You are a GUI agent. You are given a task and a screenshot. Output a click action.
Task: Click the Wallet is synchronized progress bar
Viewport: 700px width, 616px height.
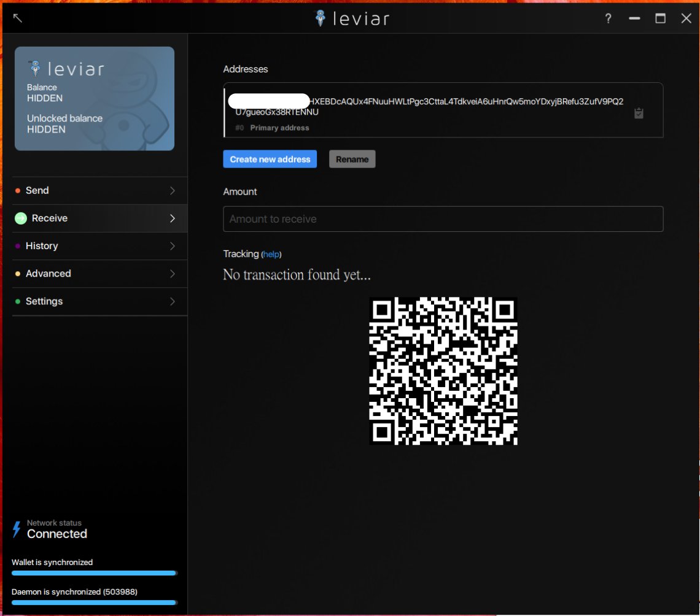[94, 573]
